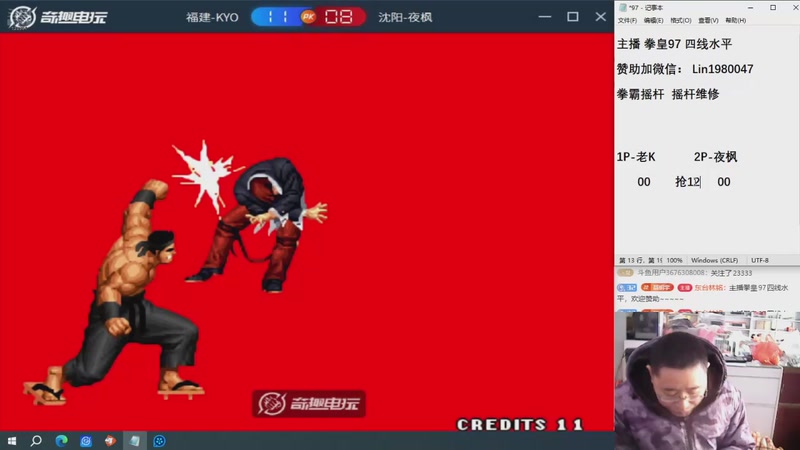Click the 00 score under 1P-老K
Viewport: 800px width, 450px height.
click(x=644, y=182)
